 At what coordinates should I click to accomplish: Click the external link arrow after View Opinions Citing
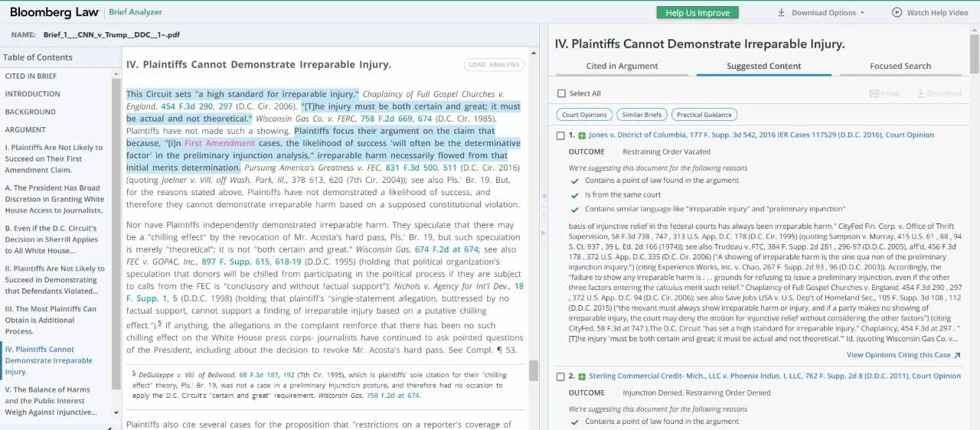(x=958, y=355)
